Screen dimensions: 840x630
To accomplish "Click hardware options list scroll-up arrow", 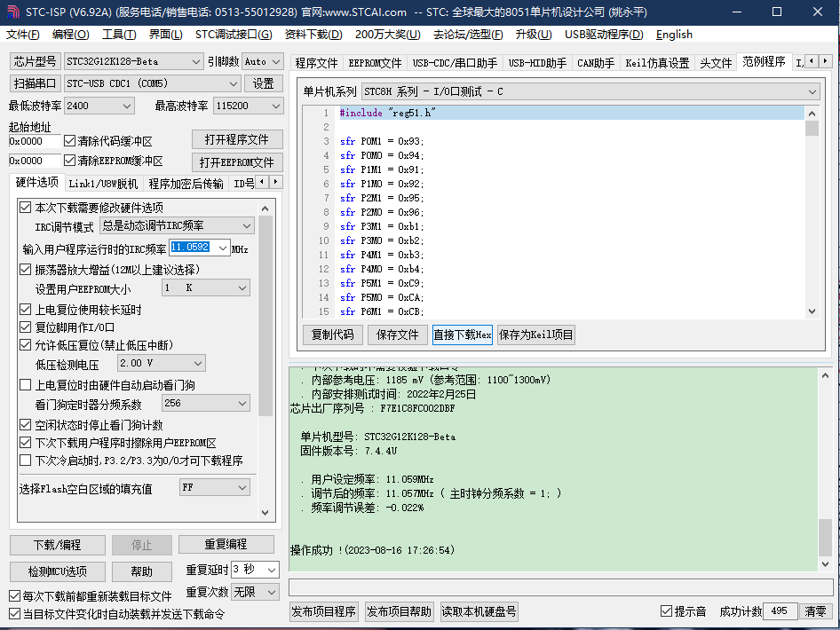I will click(265, 209).
